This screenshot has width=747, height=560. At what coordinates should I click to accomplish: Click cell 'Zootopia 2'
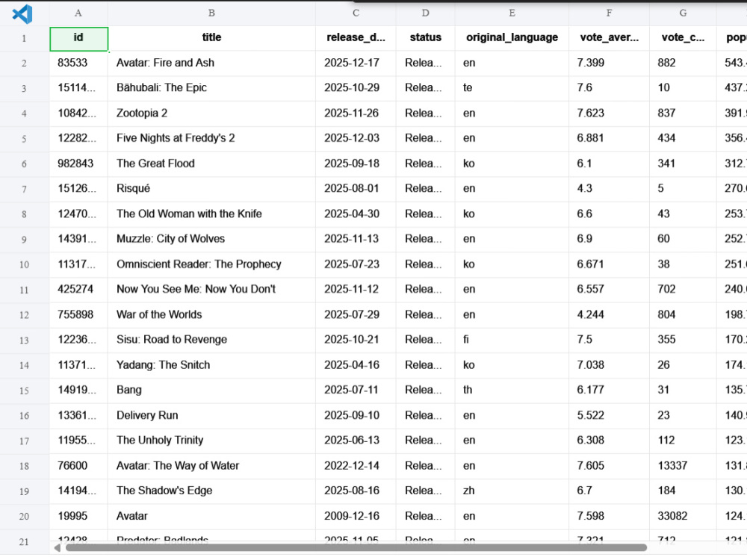tap(211, 113)
